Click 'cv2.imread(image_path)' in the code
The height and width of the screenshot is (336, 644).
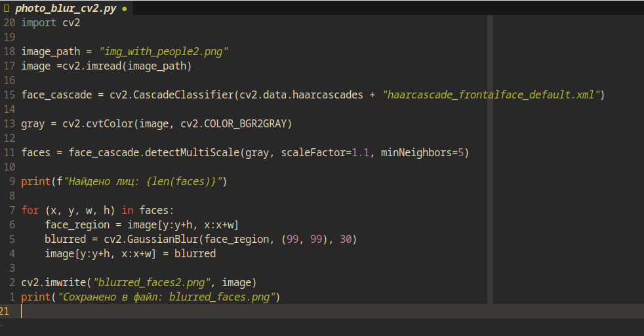point(127,66)
